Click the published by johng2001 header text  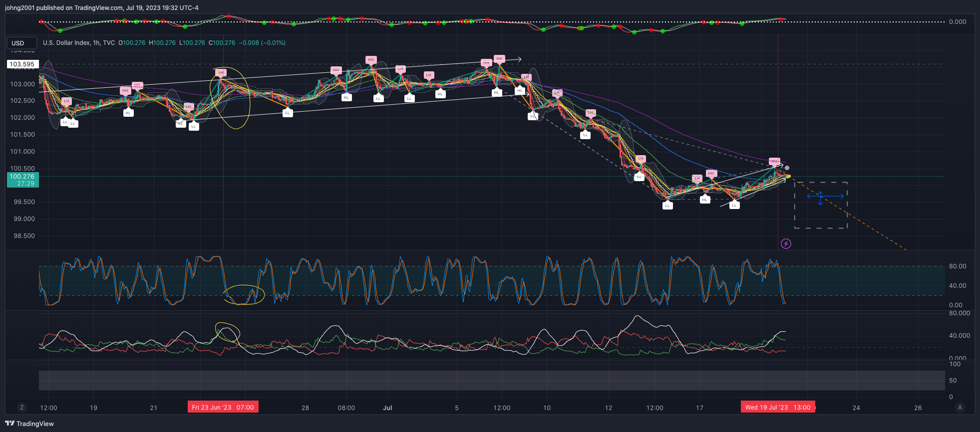[101, 7]
